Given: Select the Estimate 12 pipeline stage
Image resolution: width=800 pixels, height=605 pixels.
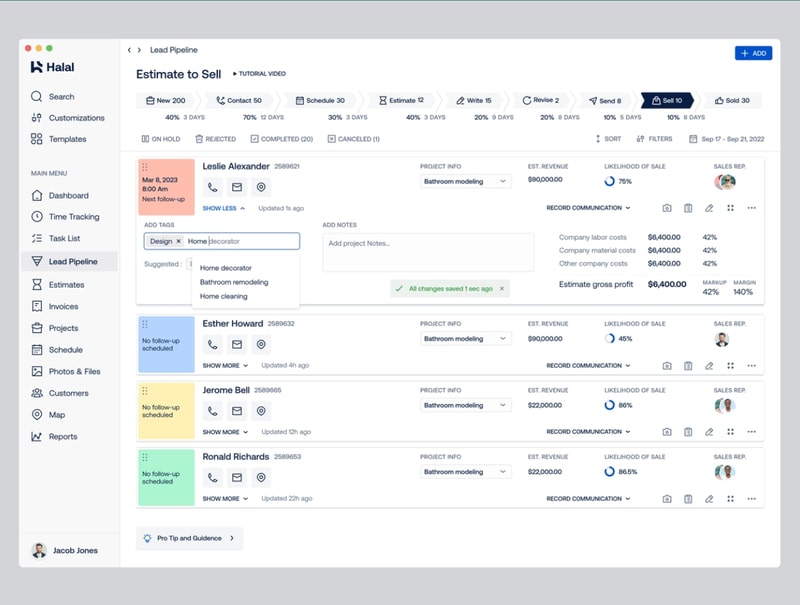Looking at the screenshot, I should tap(402, 100).
